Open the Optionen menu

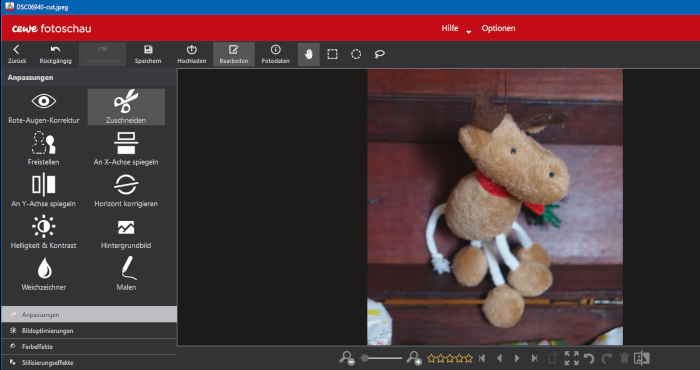tap(498, 28)
